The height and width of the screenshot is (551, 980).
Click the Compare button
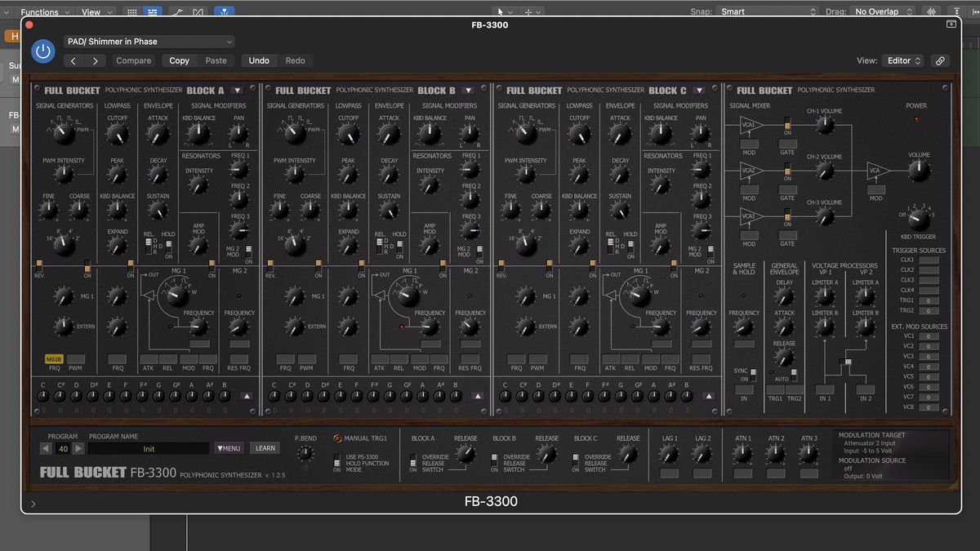[x=134, y=60]
